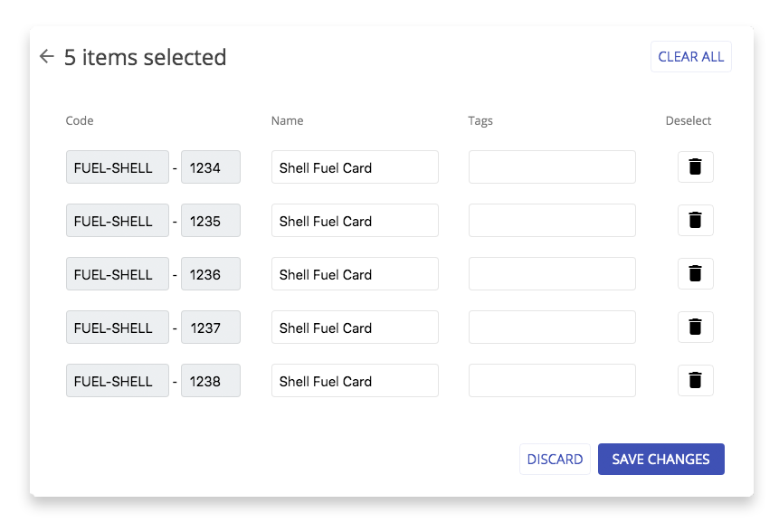Image resolution: width=779 pixels, height=532 pixels.
Task: Click the Code column header
Action: 80,120
